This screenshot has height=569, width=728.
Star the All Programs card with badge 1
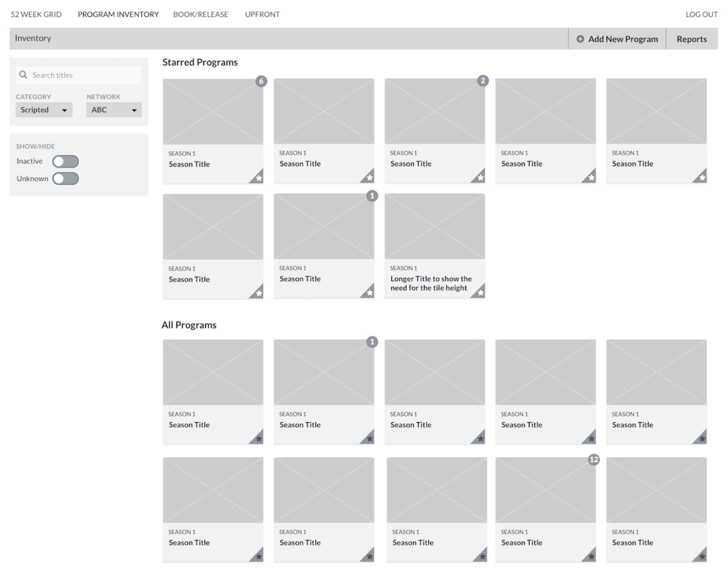coord(370,439)
